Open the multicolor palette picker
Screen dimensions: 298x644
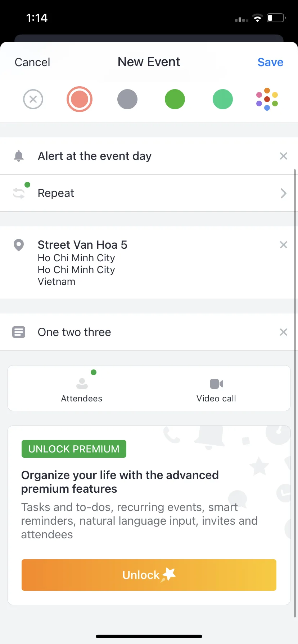coord(267,99)
